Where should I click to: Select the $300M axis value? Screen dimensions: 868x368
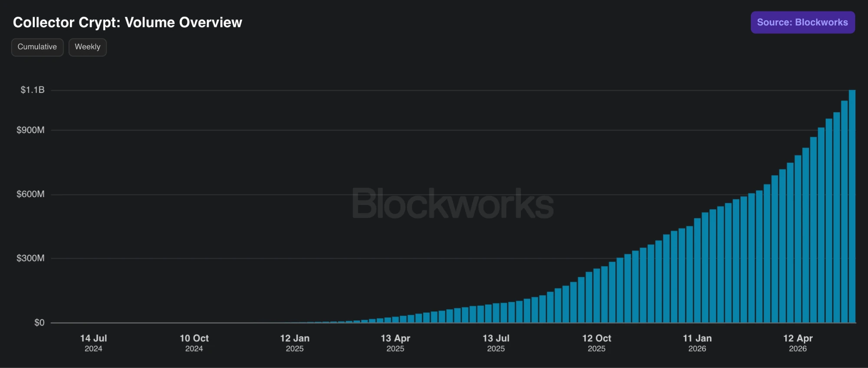[30, 258]
